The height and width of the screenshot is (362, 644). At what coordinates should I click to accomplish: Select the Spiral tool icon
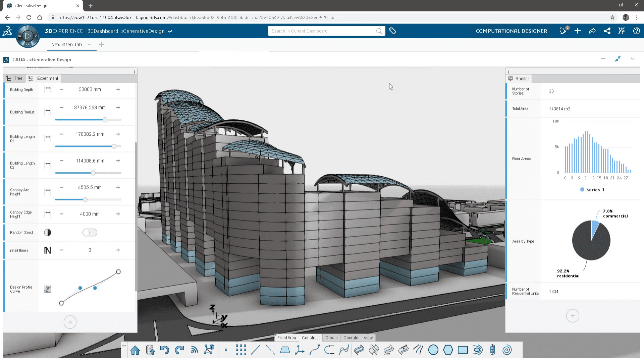[507, 350]
